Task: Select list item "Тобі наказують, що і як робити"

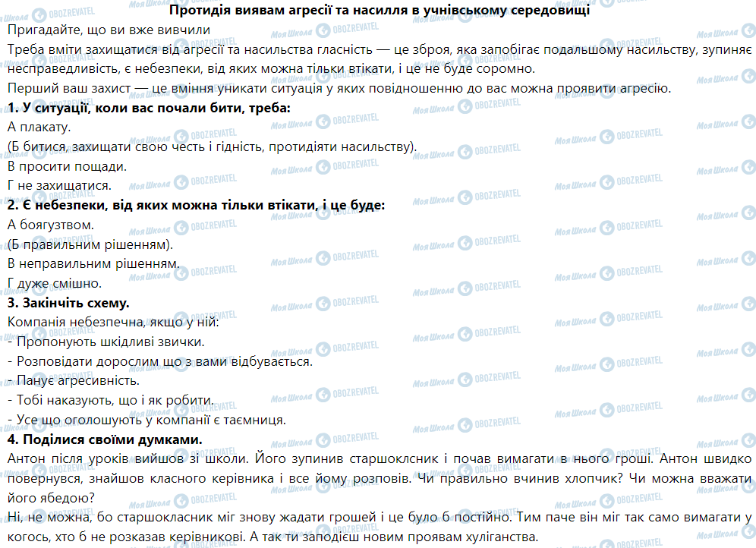Action: coord(111,400)
